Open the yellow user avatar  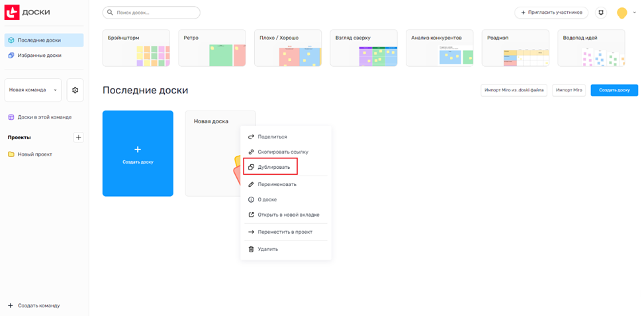[622, 13]
